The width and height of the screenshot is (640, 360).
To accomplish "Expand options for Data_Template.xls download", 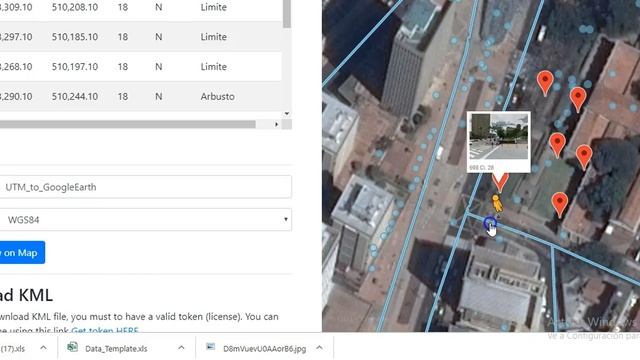I will pyautogui.click(x=181, y=348).
